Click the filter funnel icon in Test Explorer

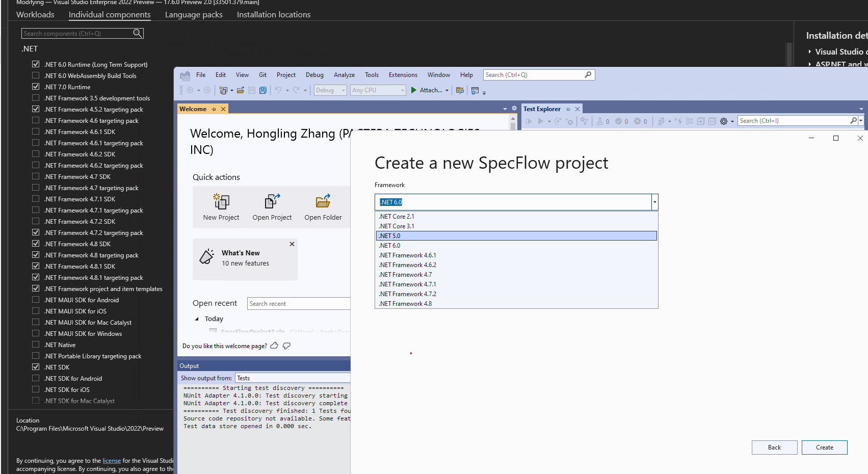pyautogui.click(x=585, y=121)
